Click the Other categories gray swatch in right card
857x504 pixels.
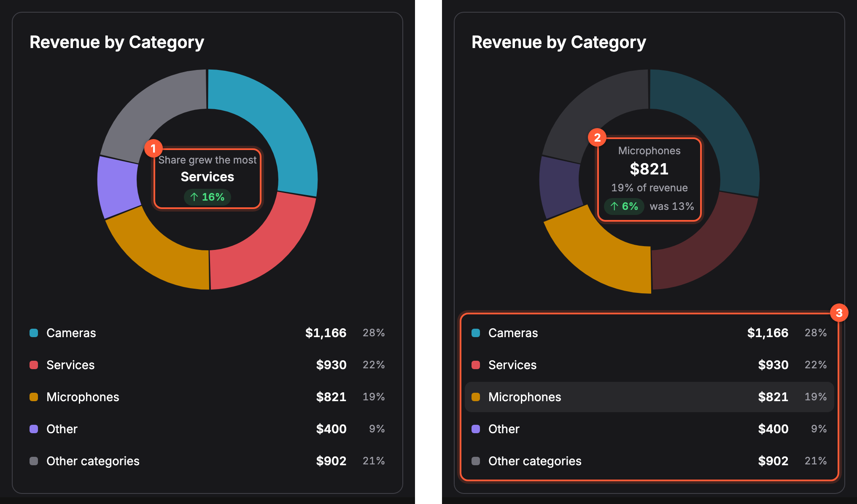(476, 461)
